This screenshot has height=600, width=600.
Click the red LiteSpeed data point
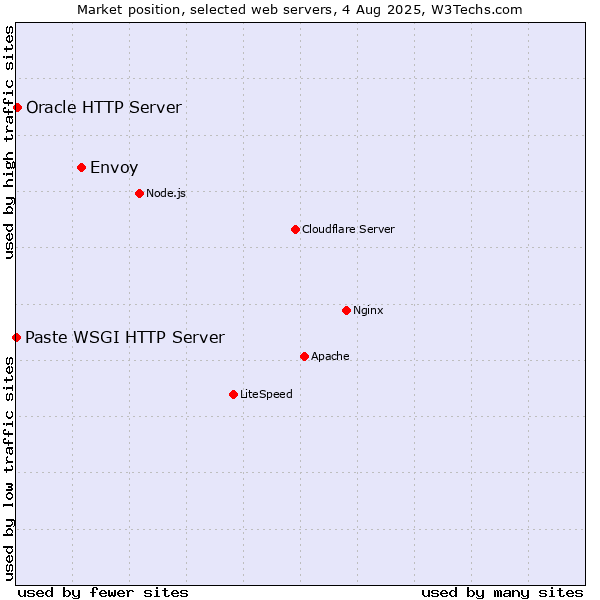[234, 395]
